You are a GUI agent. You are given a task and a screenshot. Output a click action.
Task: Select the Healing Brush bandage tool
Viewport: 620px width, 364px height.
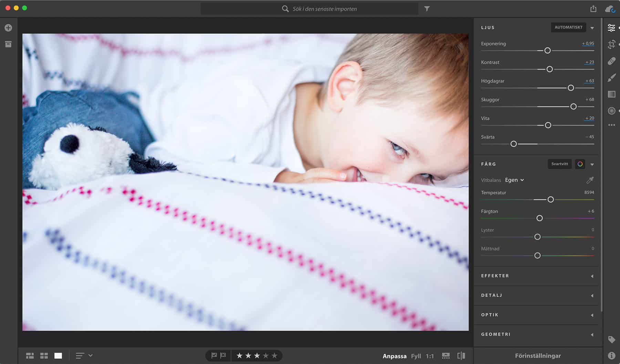click(611, 61)
